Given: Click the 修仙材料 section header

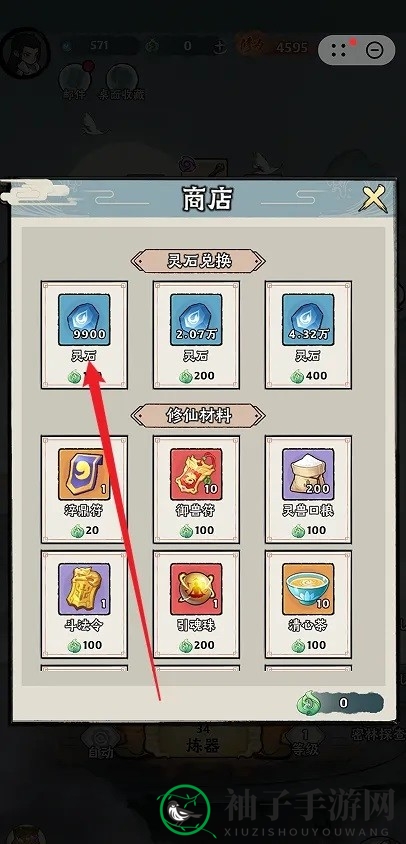Looking at the screenshot, I should click(x=198, y=416).
